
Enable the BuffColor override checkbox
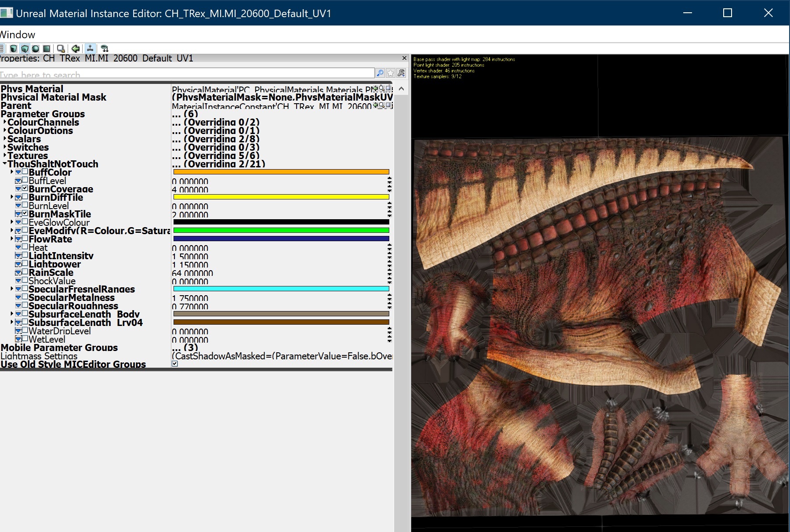coord(25,172)
